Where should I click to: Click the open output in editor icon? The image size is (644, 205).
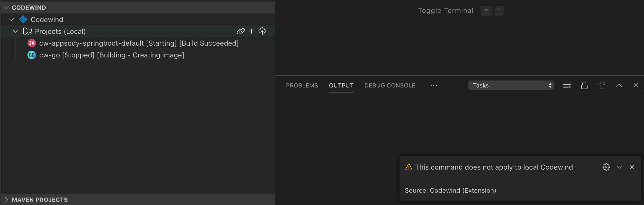(602, 85)
